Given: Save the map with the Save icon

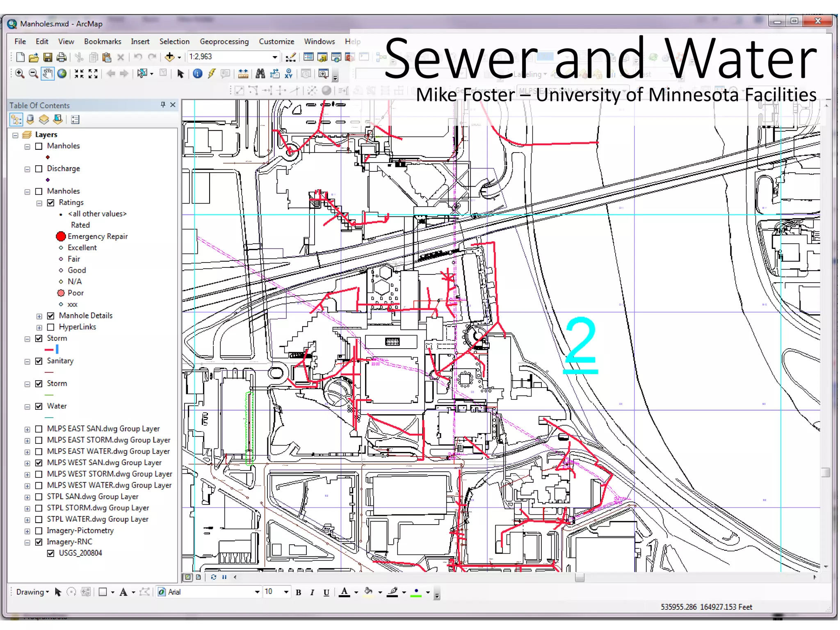Looking at the screenshot, I should (48, 57).
